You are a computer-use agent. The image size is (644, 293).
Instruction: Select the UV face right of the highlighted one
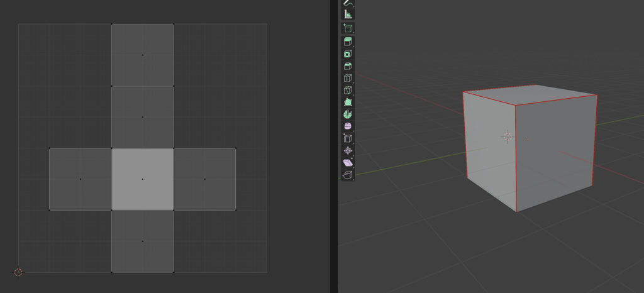204,179
